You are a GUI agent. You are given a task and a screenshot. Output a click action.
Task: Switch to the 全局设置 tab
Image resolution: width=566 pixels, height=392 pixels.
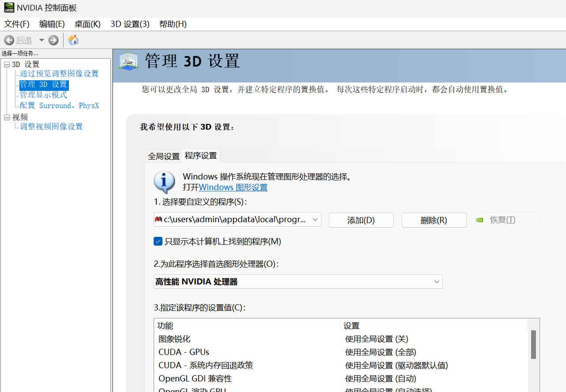click(x=163, y=156)
